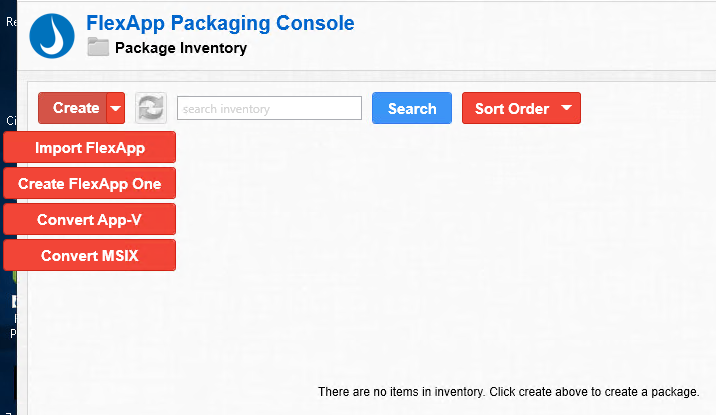Click the Package Inventory folder icon
The height and width of the screenshot is (415, 716).
[98, 47]
